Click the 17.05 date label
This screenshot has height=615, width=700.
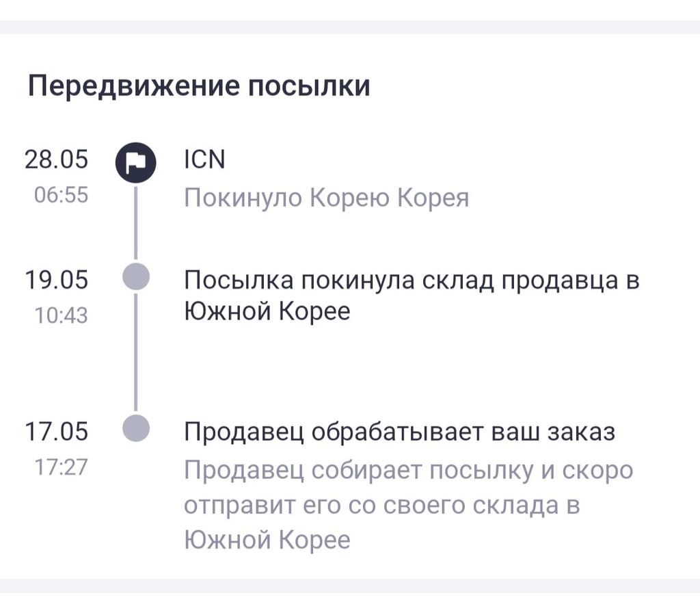pos(57,432)
